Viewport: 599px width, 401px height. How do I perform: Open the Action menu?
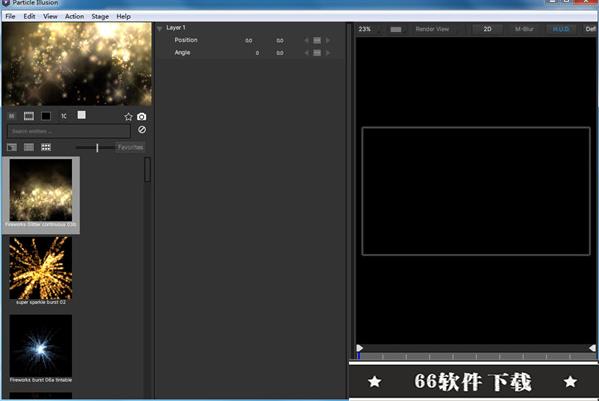74,16
